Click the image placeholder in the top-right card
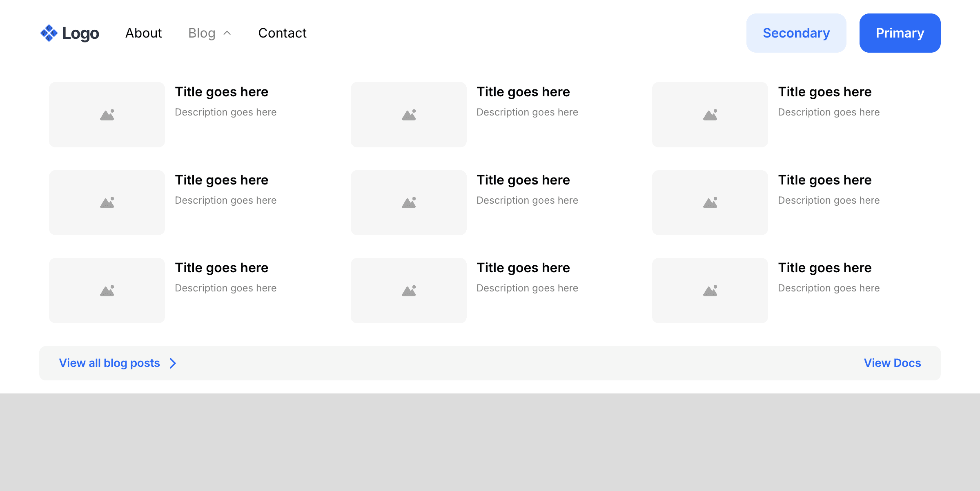The height and width of the screenshot is (491, 980). pyautogui.click(x=710, y=115)
